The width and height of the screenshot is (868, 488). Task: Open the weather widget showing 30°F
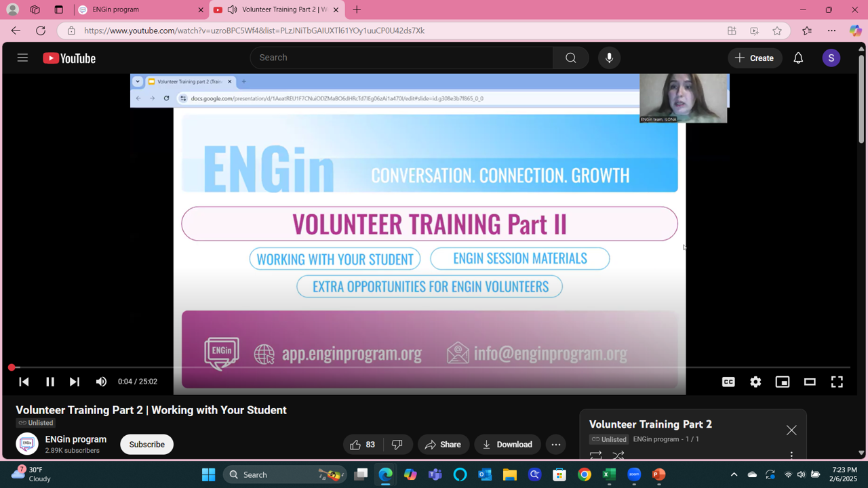[x=33, y=474]
